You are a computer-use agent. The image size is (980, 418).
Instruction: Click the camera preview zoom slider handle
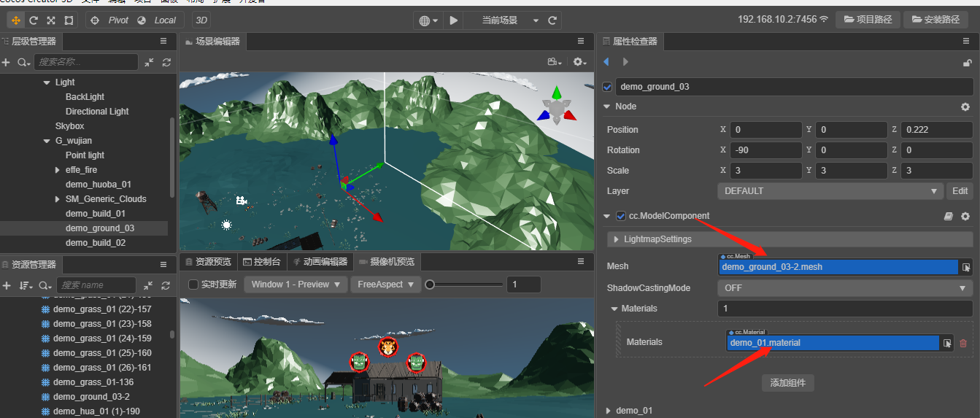(x=430, y=285)
